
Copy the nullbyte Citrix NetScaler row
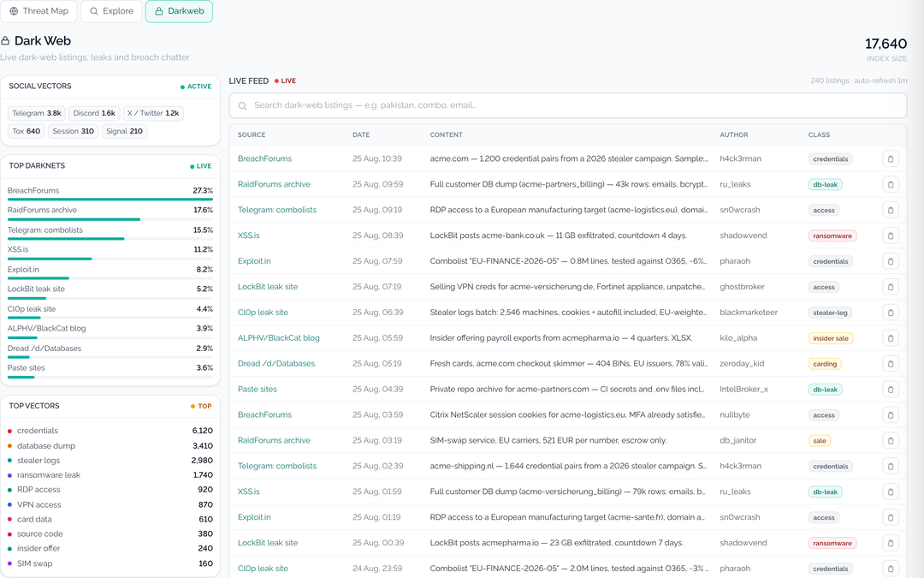point(891,415)
